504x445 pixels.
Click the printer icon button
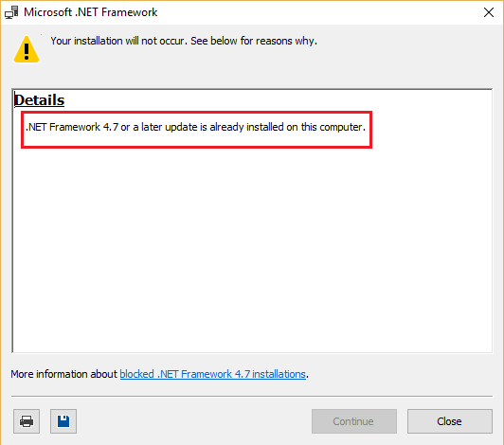(x=27, y=421)
